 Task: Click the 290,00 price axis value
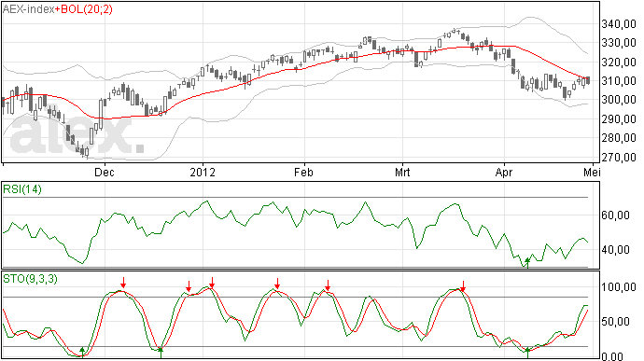pos(619,119)
